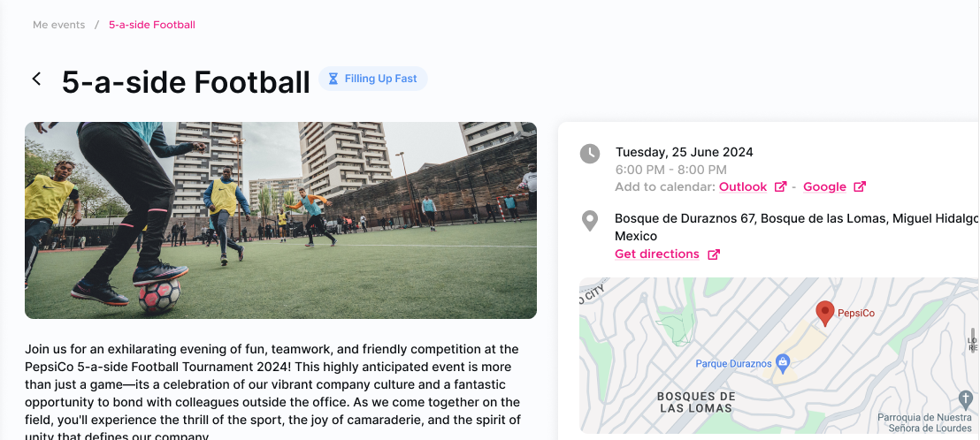Click the Tuesday, 25 June 2024 date text
This screenshot has width=980, height=440.
click(x=685, y=152)
